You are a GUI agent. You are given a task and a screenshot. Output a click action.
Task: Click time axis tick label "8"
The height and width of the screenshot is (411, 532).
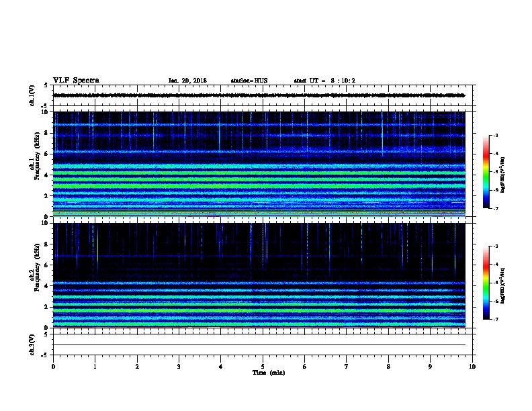coord(388,367)
